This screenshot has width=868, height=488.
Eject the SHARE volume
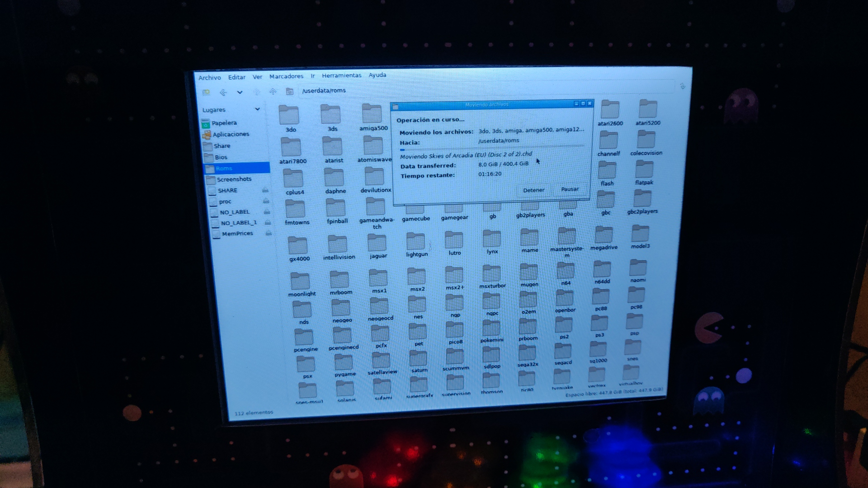pyautogui.click(x=265, y=190)
